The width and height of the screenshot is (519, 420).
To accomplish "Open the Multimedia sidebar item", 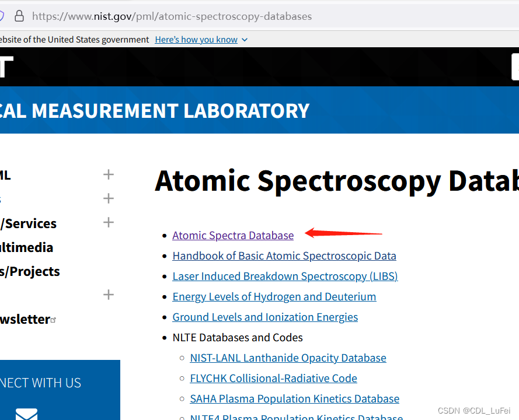I will (x=26, y=247).
